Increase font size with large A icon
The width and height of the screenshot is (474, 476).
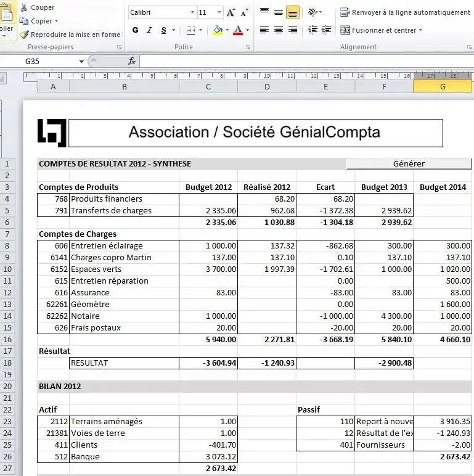click(x=231, y=12)
